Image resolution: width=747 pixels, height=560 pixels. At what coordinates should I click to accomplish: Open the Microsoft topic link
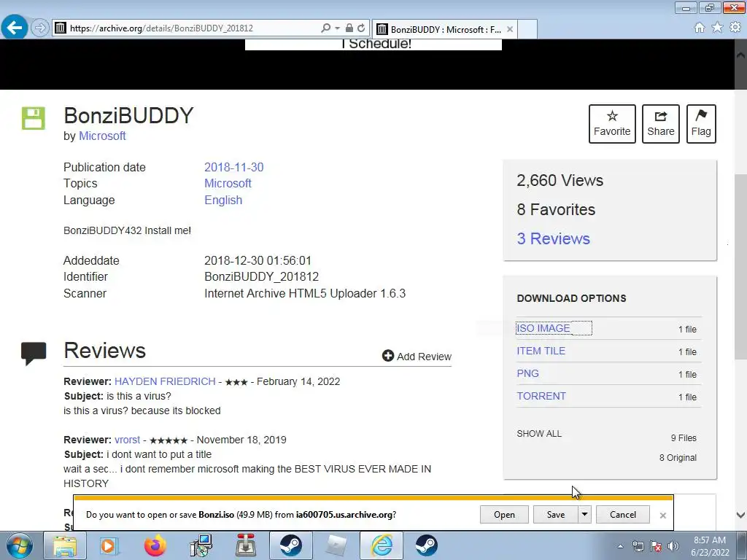(x=228, y=183)
